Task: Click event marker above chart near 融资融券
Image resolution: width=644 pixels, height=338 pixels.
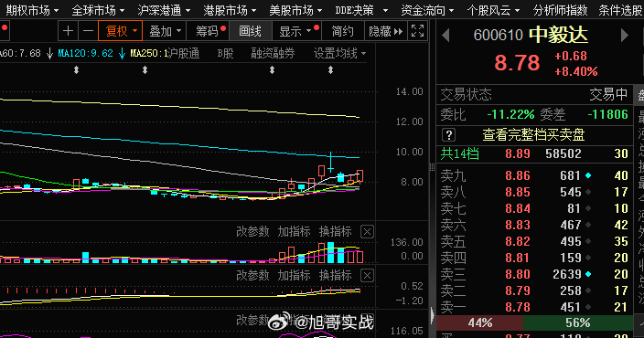Action: click(x=272, y=70)
